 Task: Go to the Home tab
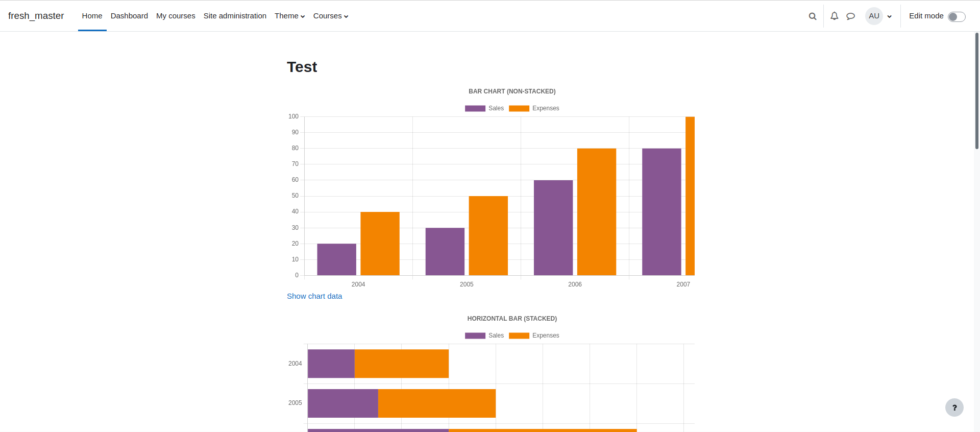(92, 16)
